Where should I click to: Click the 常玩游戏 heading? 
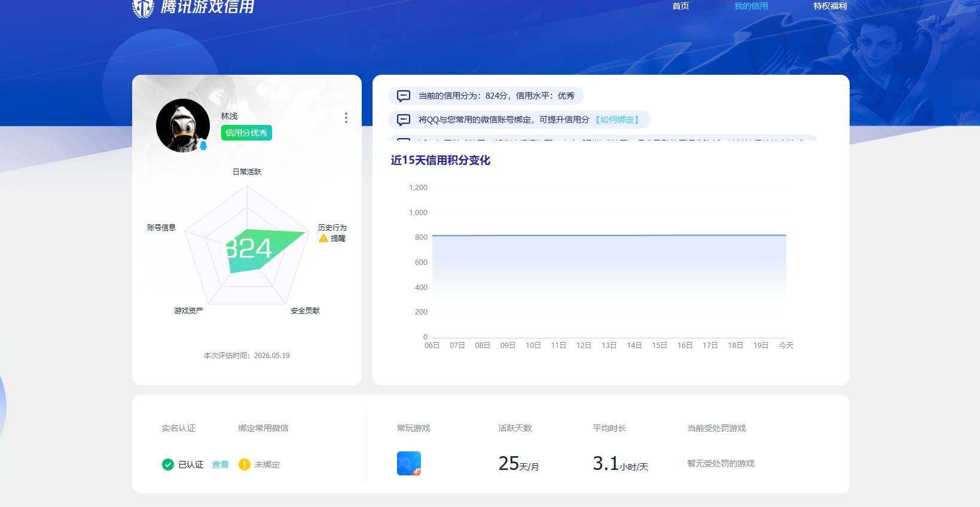click(x=413, y=428)
